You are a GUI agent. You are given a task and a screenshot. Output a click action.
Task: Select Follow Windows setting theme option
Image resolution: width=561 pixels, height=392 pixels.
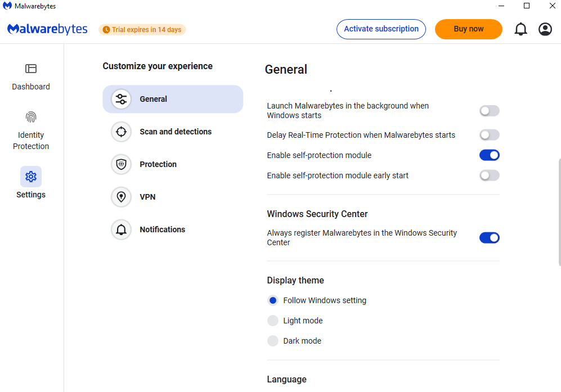pos(273,300)
